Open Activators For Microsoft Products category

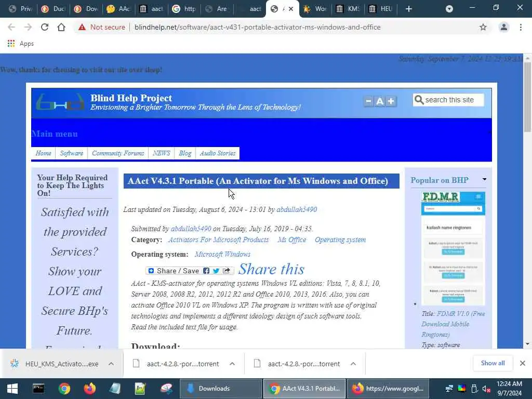click(x=218, y=240)
